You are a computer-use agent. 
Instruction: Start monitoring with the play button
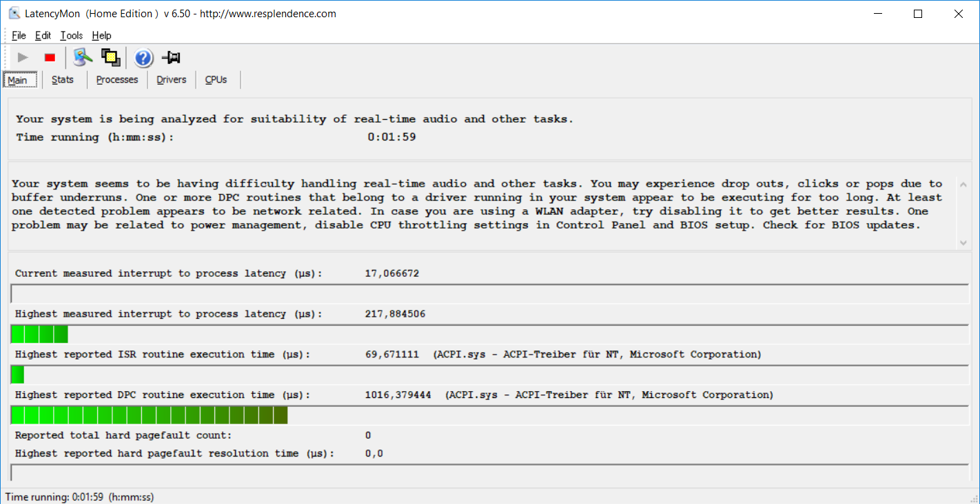[23, 58]
